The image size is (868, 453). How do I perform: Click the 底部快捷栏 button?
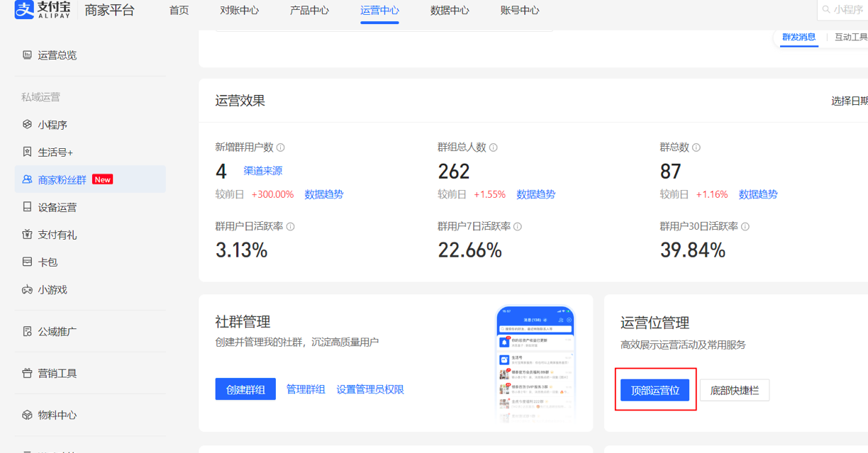734,390
